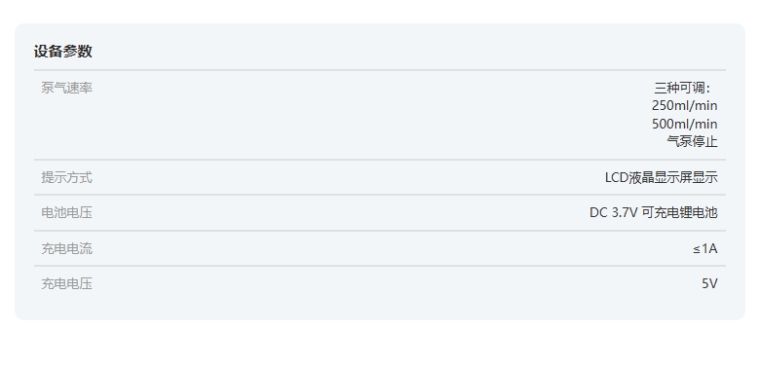
Task: Click the 气泵停止 value
Action: tap(692, 142)
